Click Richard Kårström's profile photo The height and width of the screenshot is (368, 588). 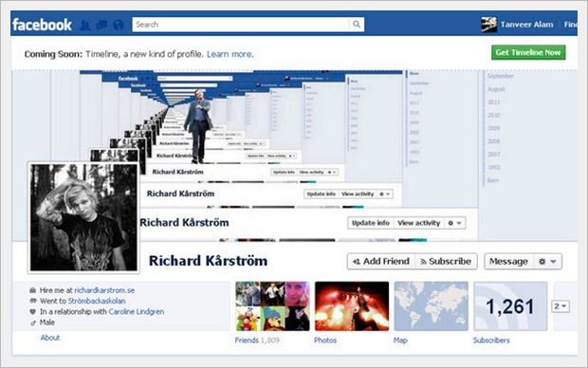pos(83,217)
